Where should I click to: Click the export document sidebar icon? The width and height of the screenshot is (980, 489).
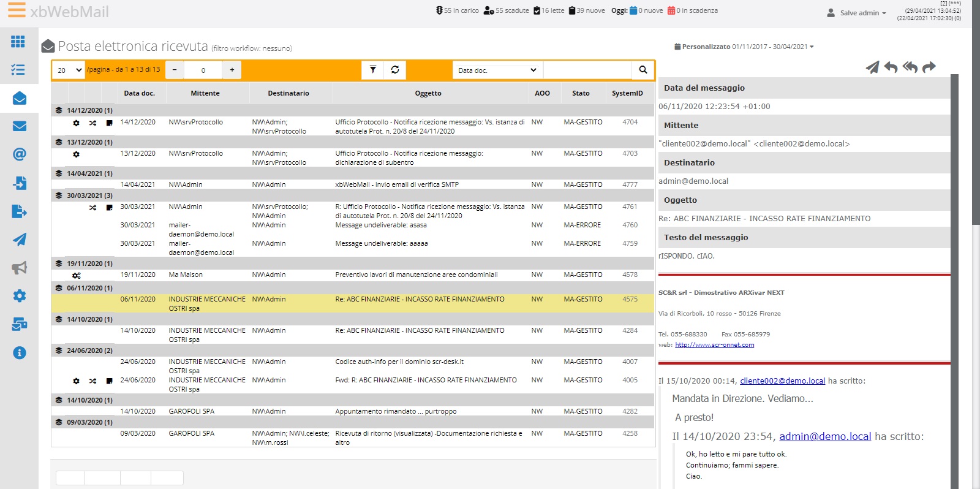coord(20,211)
